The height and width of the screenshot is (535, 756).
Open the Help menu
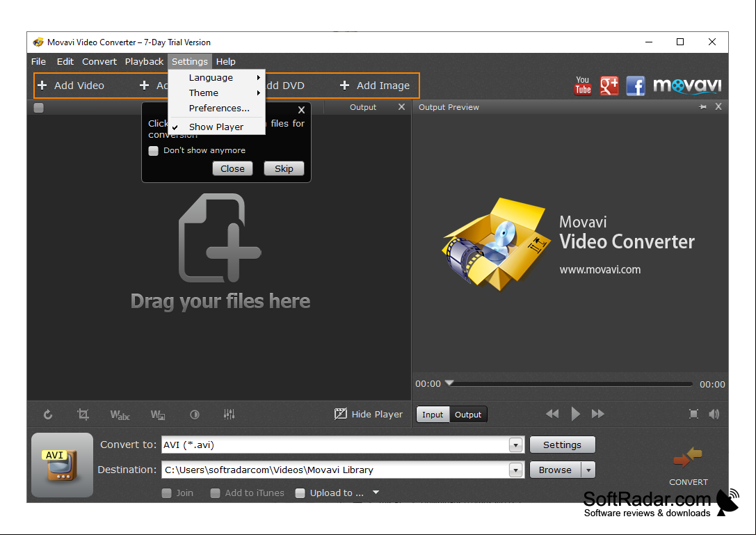click(x=225, y=62)
